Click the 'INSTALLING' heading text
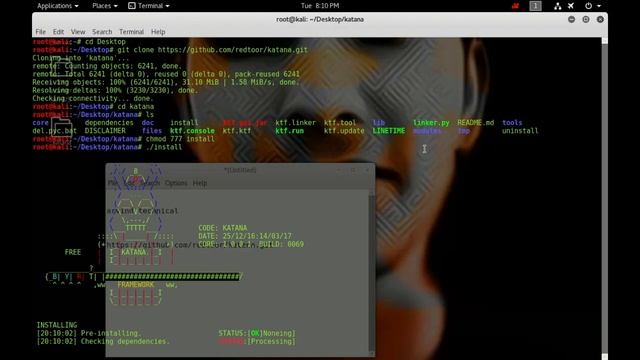 (x=57, y=325)
